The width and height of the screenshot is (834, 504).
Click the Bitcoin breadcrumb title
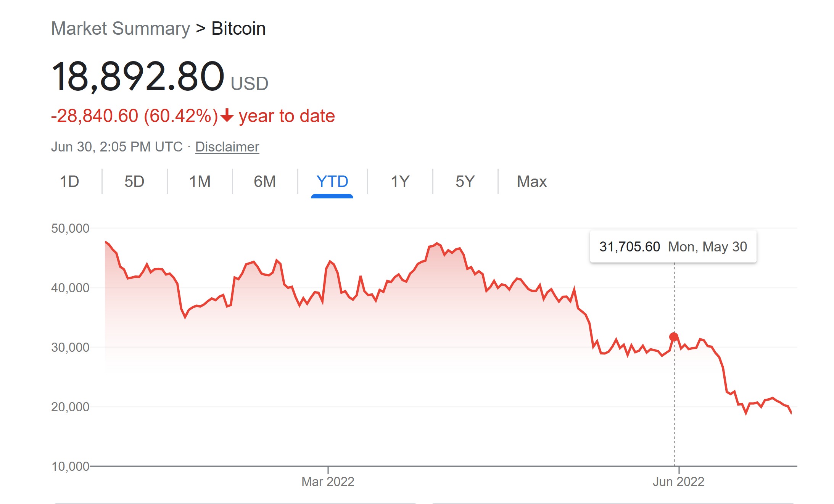(238, 29)
